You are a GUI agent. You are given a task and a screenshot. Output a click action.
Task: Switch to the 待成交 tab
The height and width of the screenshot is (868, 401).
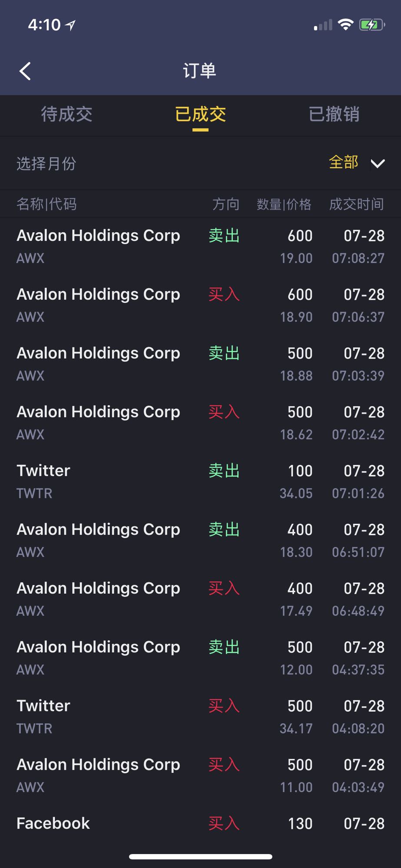[x=66, y=114]
